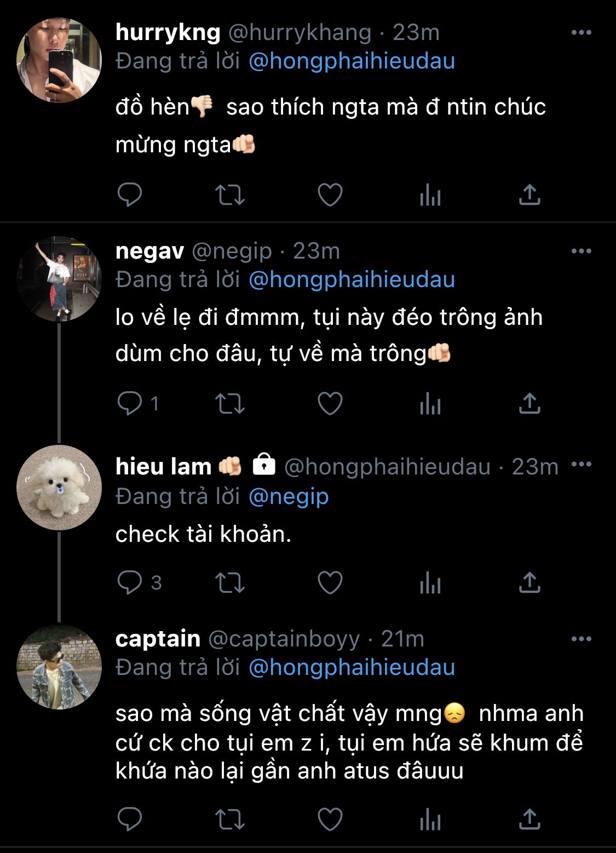
Task: Open more options for hieu lam's tweet
Action: click(581, 465)
